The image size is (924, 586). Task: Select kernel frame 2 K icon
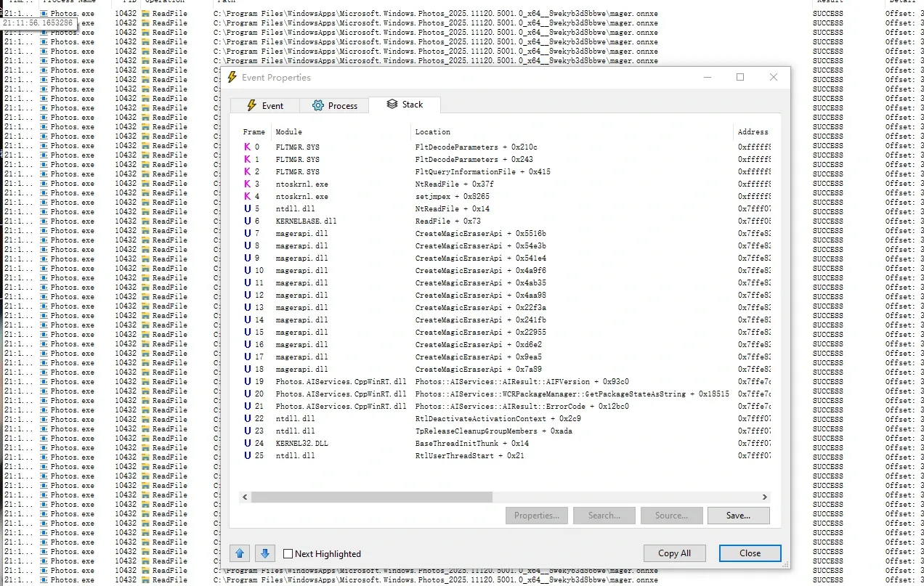pos(248,171)
